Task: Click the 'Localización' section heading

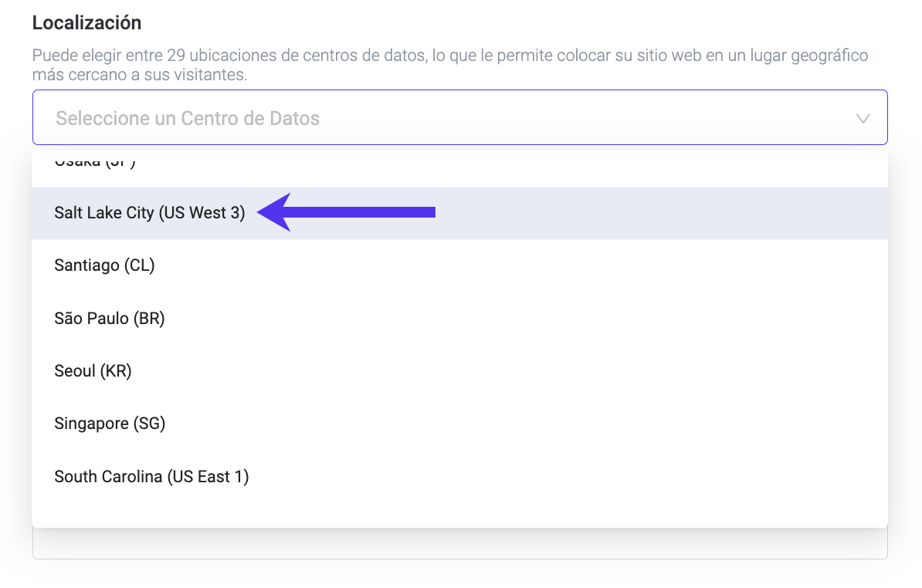Action: click(x=86, y=23)
